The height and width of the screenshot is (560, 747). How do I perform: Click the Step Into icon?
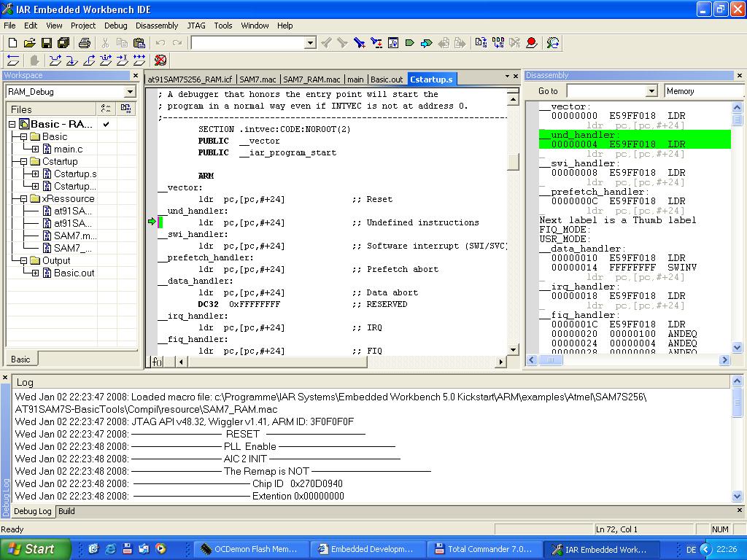tap(72, 60)
